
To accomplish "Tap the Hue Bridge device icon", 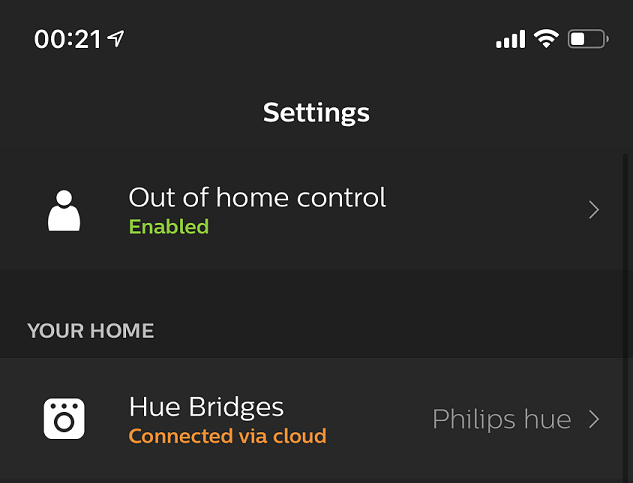I will coord(64,418).
